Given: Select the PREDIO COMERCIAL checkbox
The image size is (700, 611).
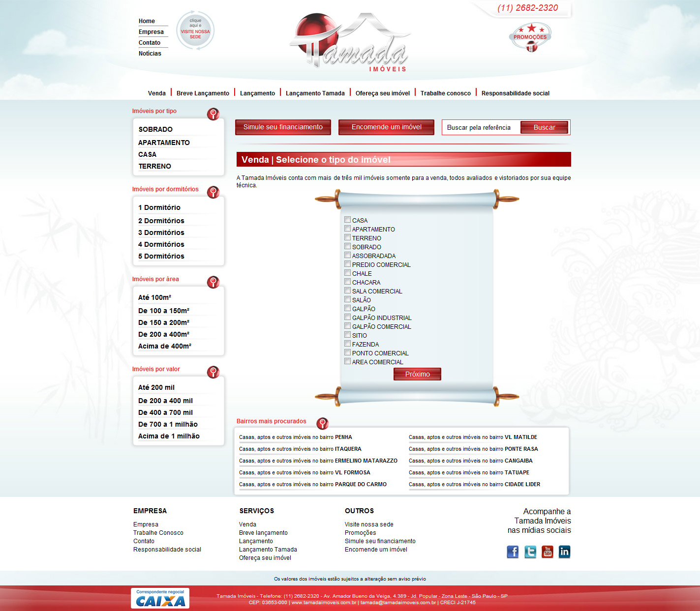Looking at the screenshot, I should (348, 264).
